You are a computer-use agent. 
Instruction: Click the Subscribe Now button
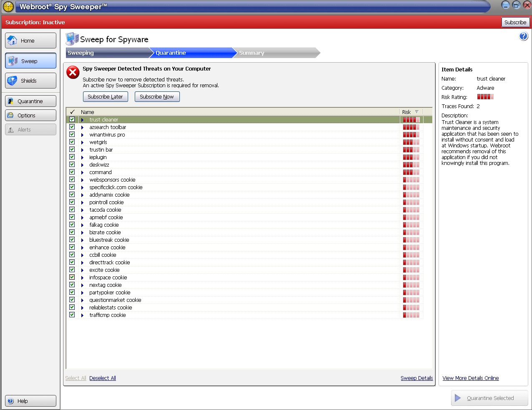[157, 96]
